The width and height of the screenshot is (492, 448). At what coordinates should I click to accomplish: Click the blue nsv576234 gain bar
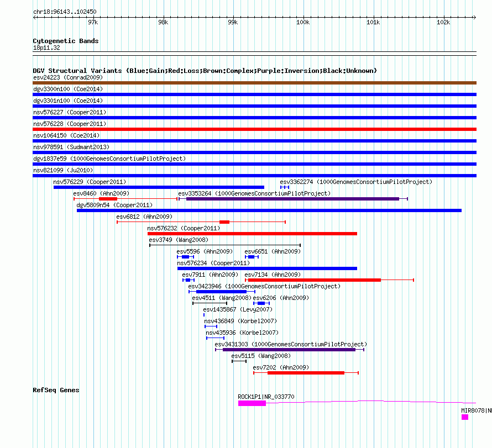267,268
